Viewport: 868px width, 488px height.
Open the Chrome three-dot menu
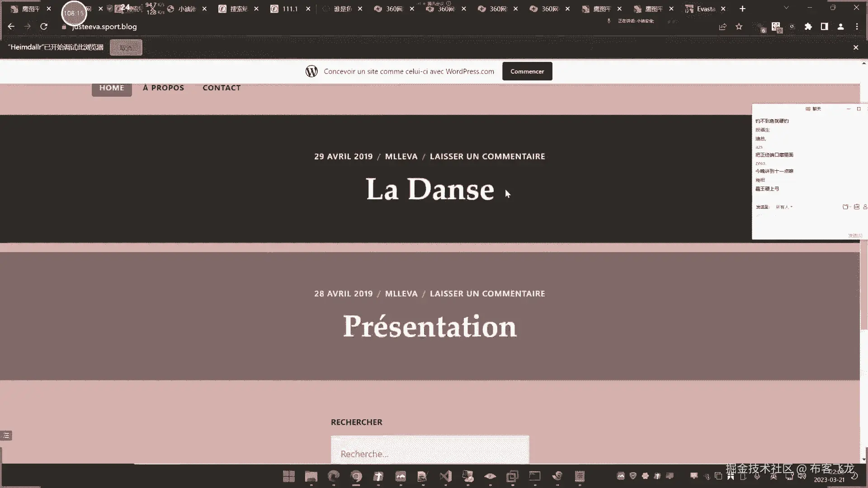pos(857,27)
